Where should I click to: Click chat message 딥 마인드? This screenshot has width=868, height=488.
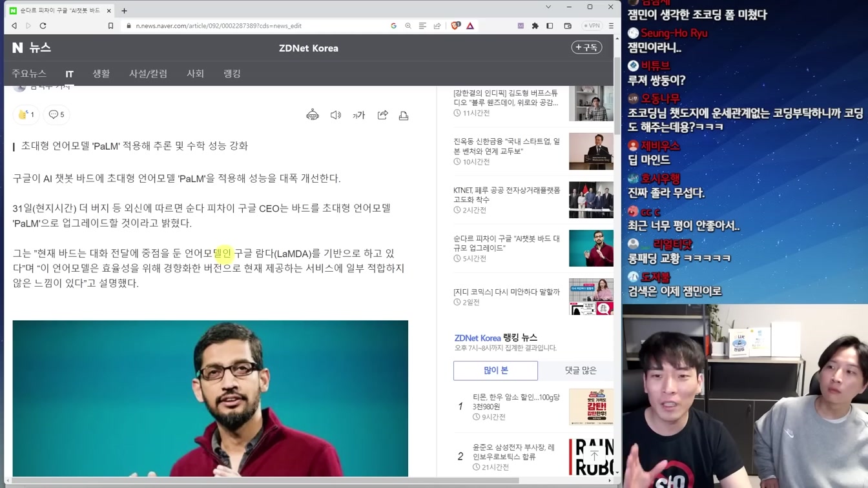(648, 159)
